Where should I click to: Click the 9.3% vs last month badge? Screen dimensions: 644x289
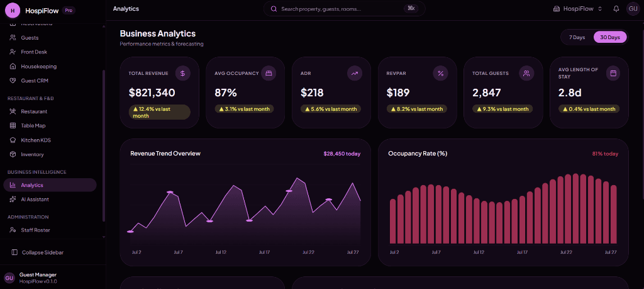coord(502,109)
